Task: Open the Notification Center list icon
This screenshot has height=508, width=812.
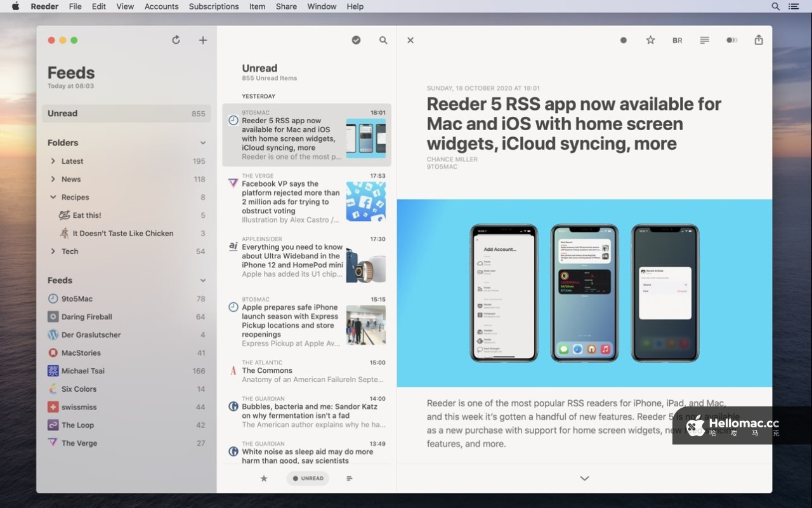Action: pyautogui.click(x=794, y=6)
